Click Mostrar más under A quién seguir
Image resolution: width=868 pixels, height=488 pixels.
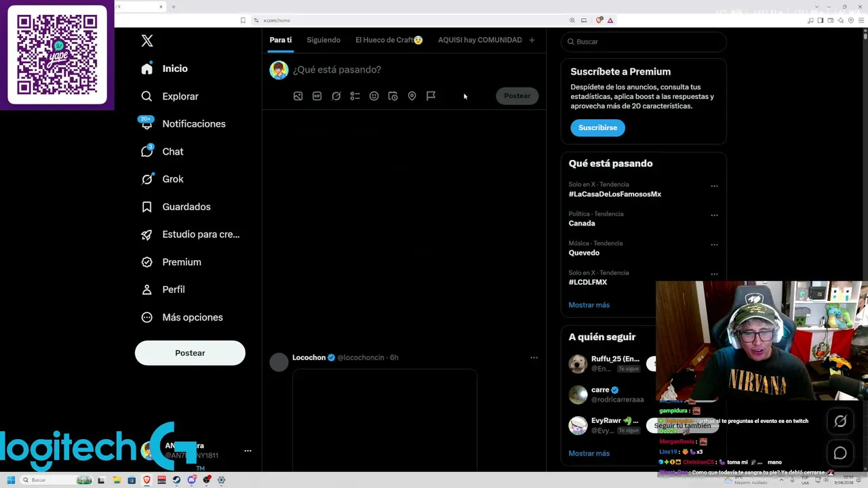[x=589, y=453]
